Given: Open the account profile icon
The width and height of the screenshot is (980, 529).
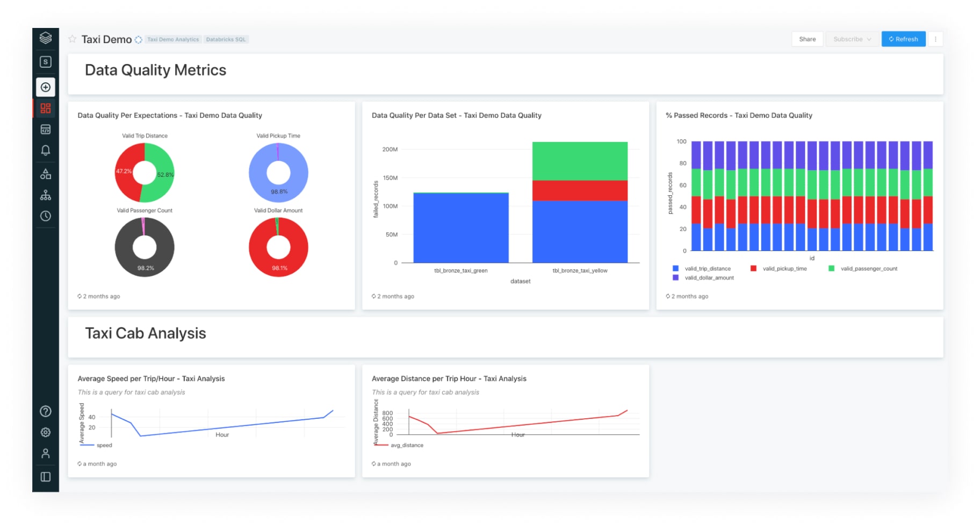Looking at the screenshot, I should (x=46, y=454).
